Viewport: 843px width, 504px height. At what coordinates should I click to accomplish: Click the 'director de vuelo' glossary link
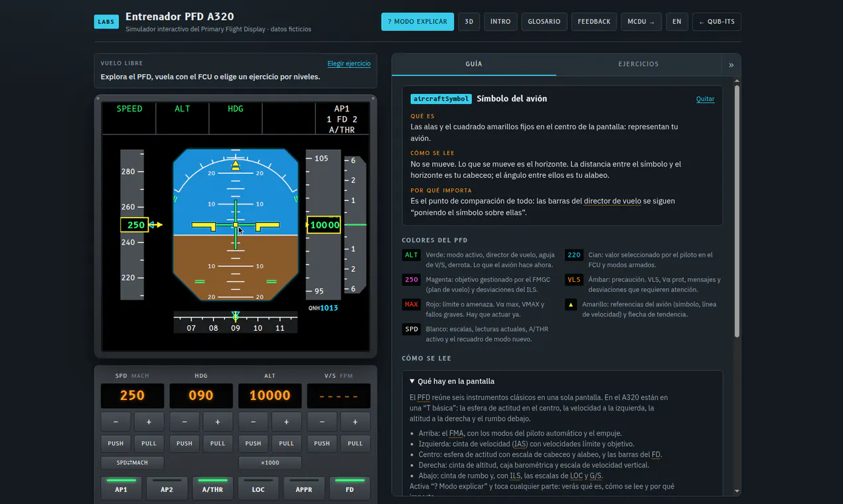(613, 201)
